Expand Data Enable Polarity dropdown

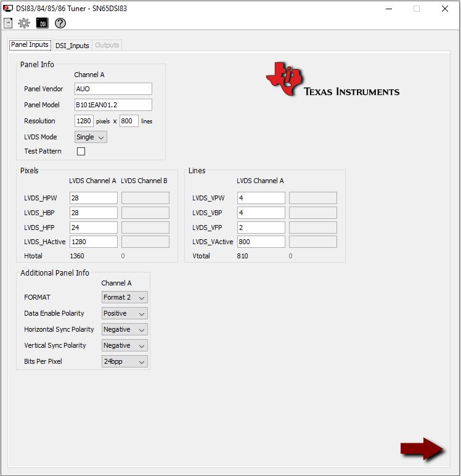(x=124, y=313)
